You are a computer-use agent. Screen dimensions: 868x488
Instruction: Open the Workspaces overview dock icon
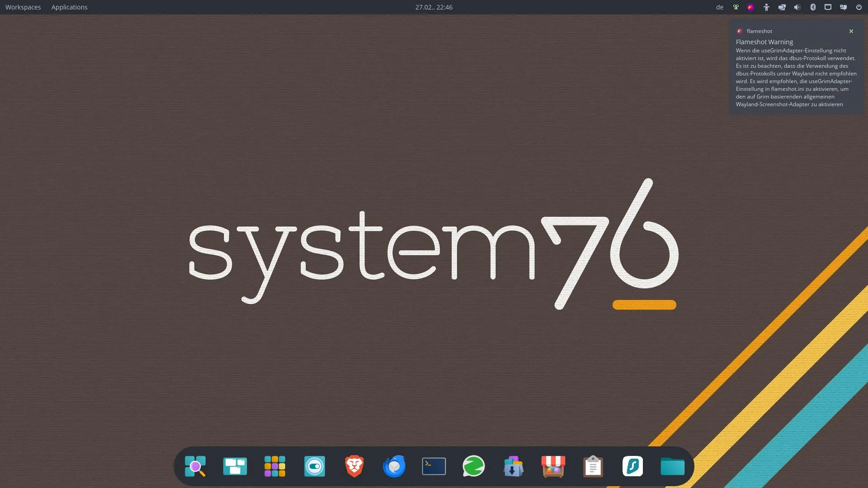click(235, 466)
